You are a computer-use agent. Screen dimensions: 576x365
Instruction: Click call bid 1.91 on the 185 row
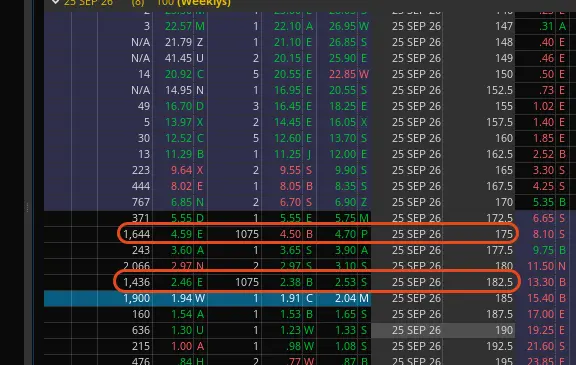(290, 298)
